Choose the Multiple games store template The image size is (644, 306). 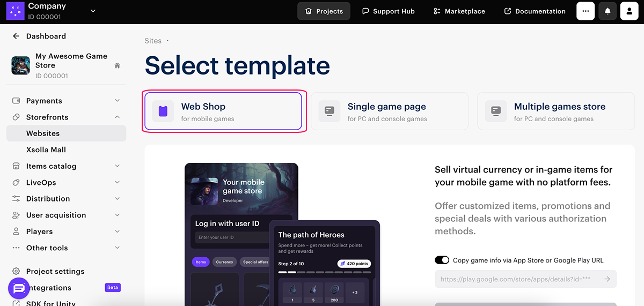point(555,111)
